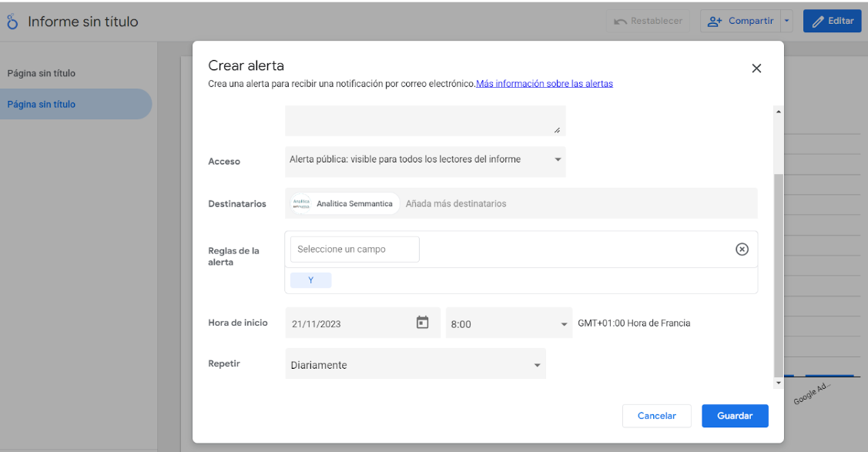
Task: Click the Restablecer undo button
Action: click(x=648, y=21)
